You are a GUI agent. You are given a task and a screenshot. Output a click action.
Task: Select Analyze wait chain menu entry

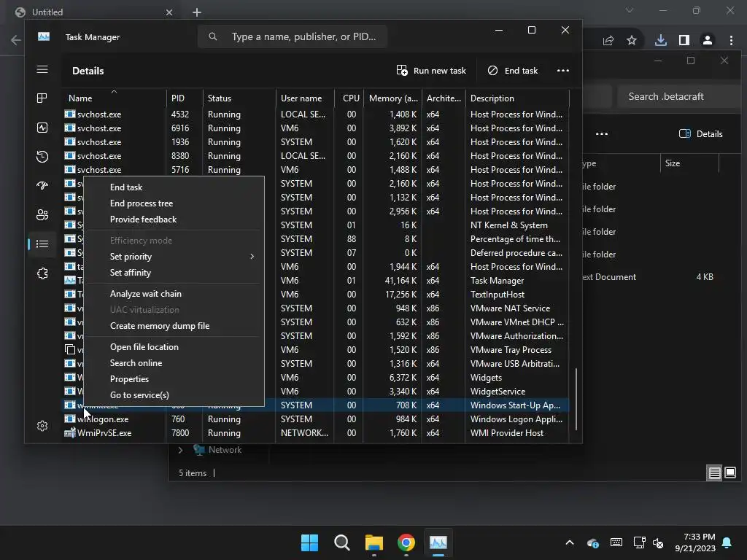[174, 294]
